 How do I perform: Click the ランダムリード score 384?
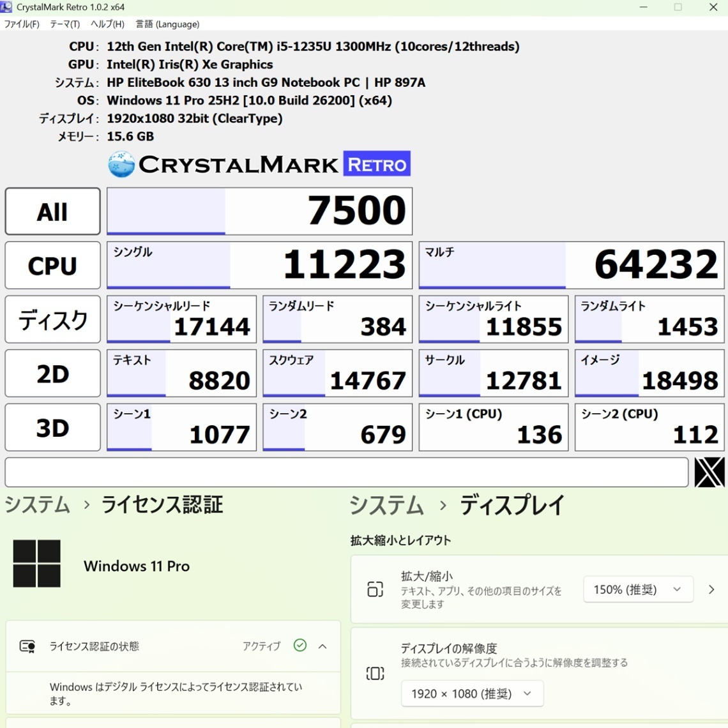pyautogui.click(x=338, y=319)
